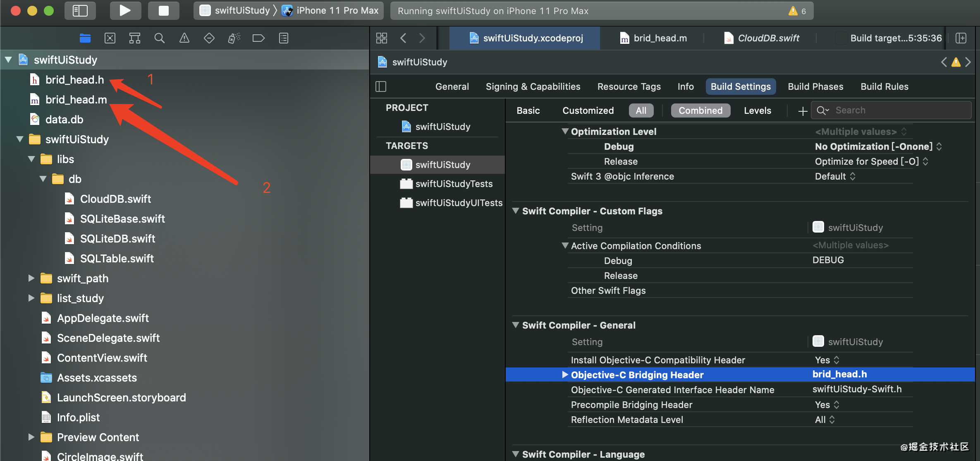980x461 pixels.
Task: Change Precompile Bridging Header value
Action: coord(827,405)
